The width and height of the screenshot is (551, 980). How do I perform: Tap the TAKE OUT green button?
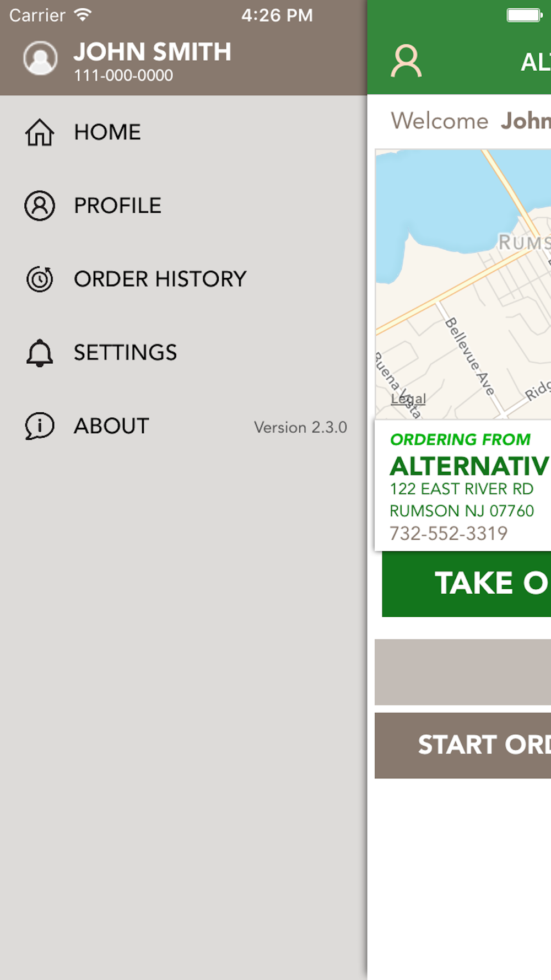(466, 584)
